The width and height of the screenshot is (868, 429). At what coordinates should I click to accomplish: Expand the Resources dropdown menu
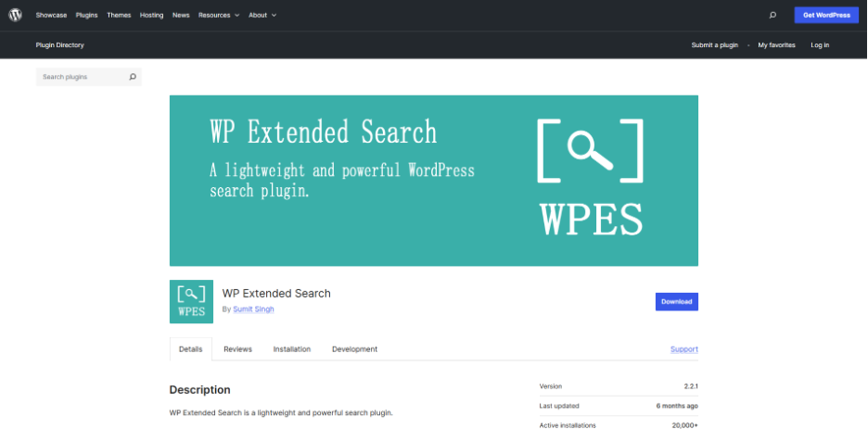(x=219, y=16)
